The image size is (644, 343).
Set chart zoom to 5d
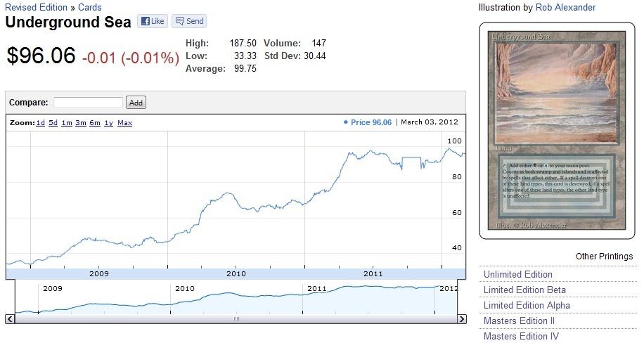[53, 123]
